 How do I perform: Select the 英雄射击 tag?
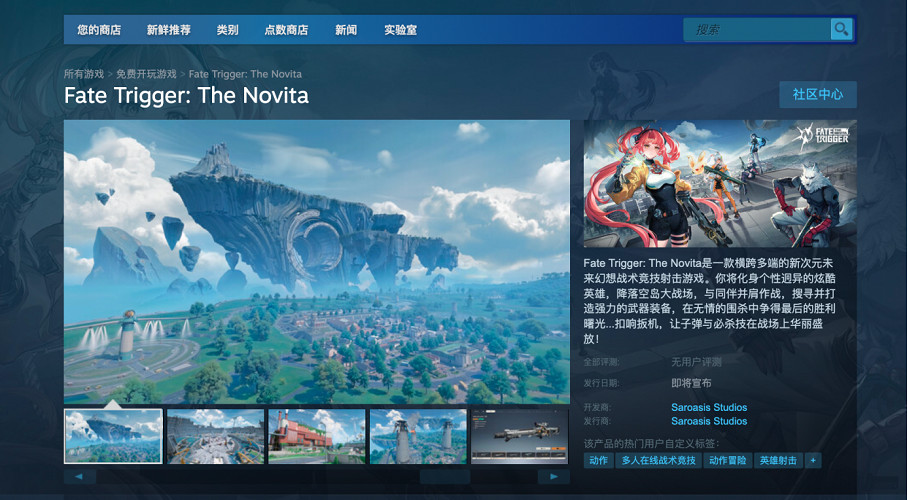[778, 460]
